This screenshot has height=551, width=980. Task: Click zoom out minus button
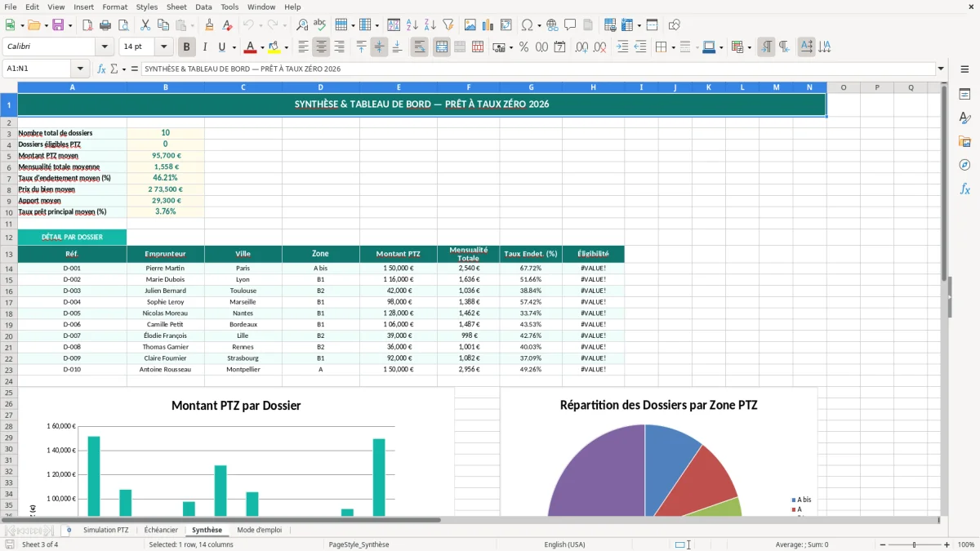tap(883, 544)
